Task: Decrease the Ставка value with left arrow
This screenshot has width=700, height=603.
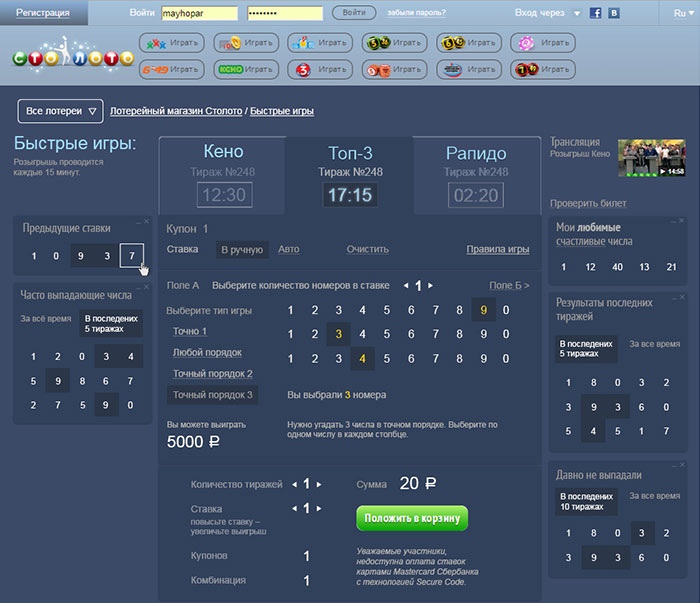Action: (294, 508)
